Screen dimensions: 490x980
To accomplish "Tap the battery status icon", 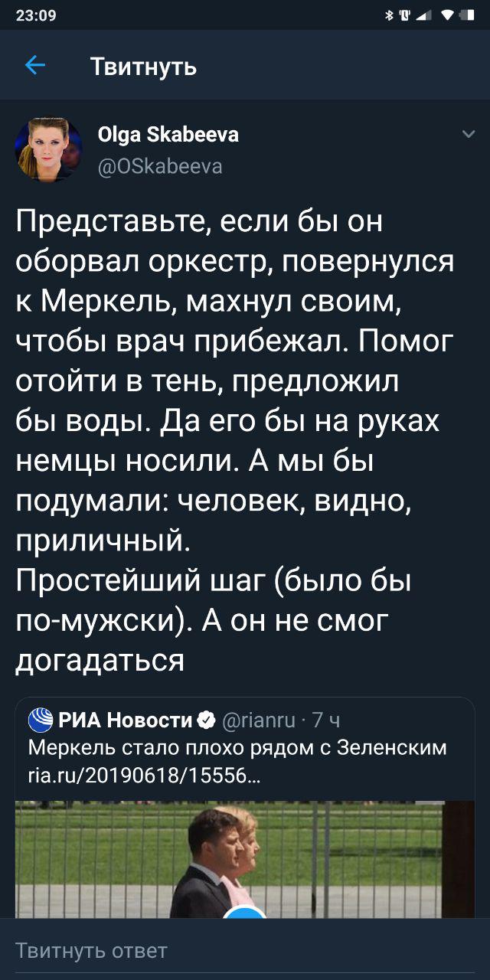I will 469,15.
